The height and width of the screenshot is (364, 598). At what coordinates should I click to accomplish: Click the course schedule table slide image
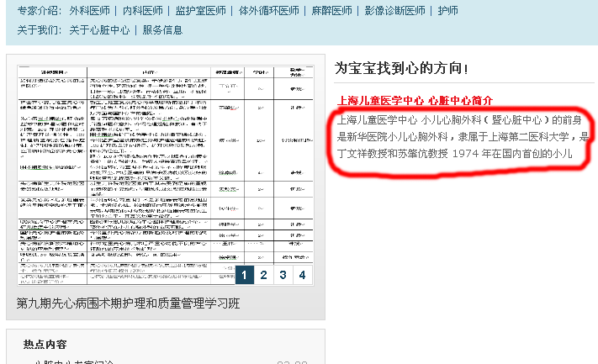[166, 175]
